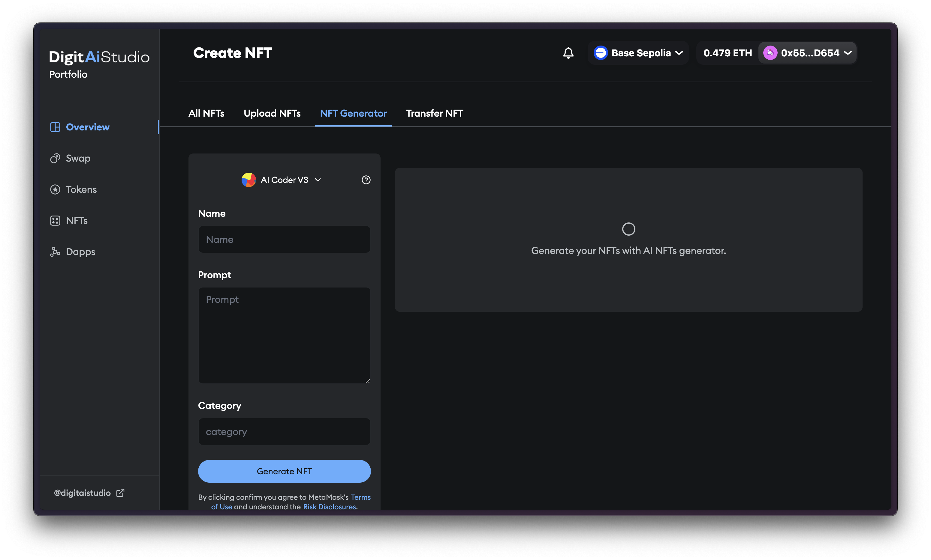Click the DigitAiStudio logo

click(99, 57)
